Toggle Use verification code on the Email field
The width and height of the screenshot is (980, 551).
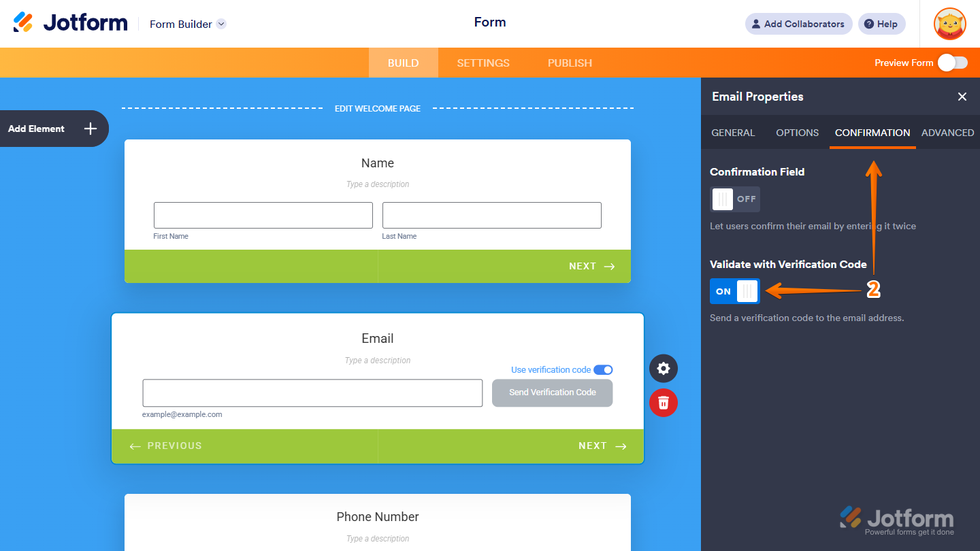(x=603, y=369)
